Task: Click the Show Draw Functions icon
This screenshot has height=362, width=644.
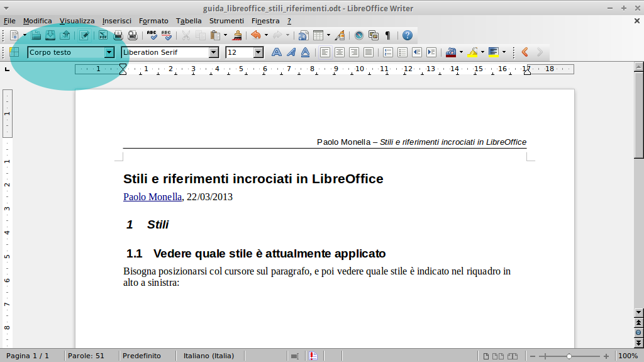Action: click(340, 35)
